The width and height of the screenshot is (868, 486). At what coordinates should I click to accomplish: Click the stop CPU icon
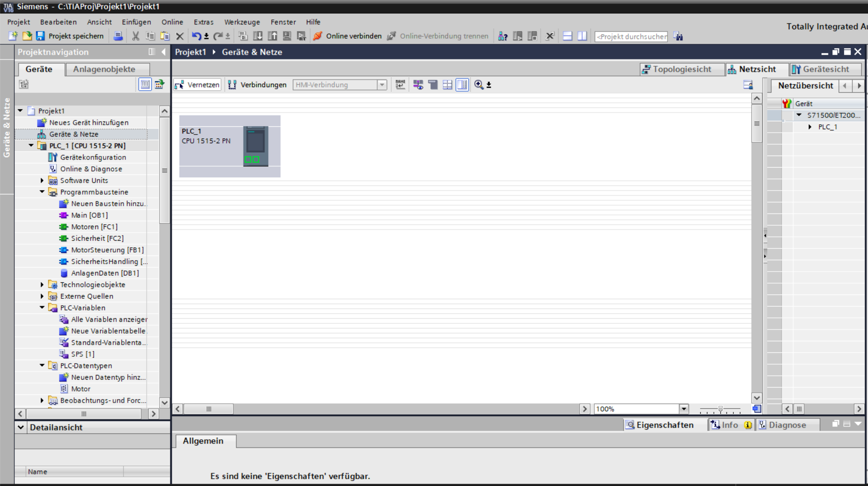pyautogui.click(x=532, y=36)
